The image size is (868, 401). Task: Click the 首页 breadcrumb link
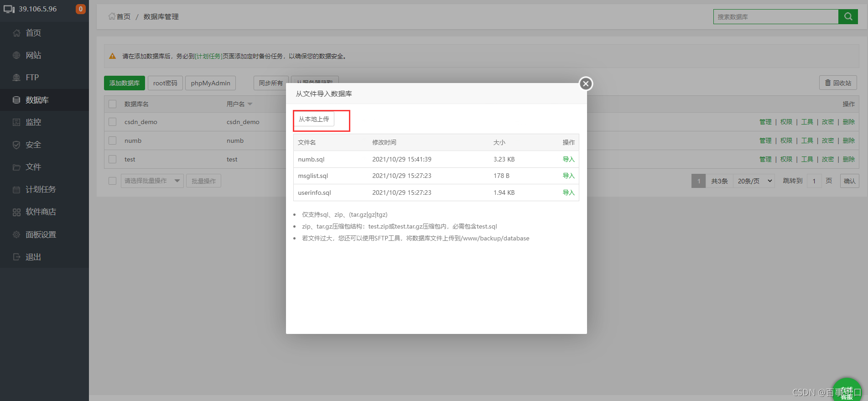point(124,16)
